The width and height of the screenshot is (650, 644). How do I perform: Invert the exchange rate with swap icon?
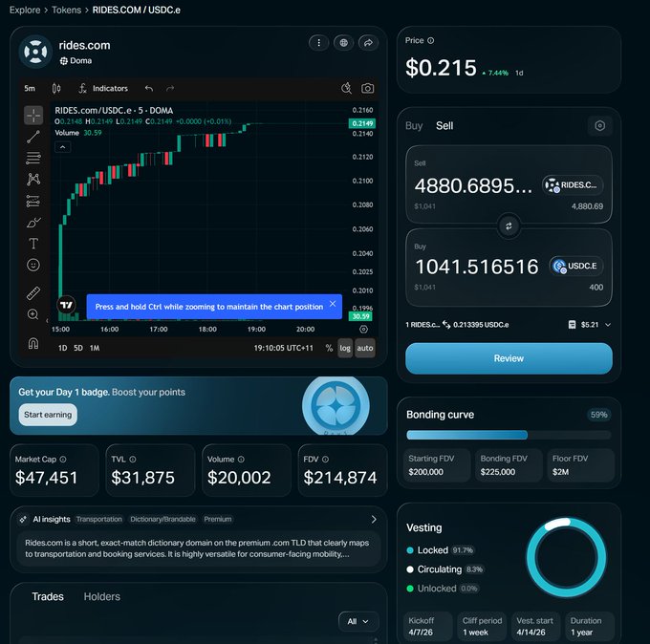click(446, 325)
